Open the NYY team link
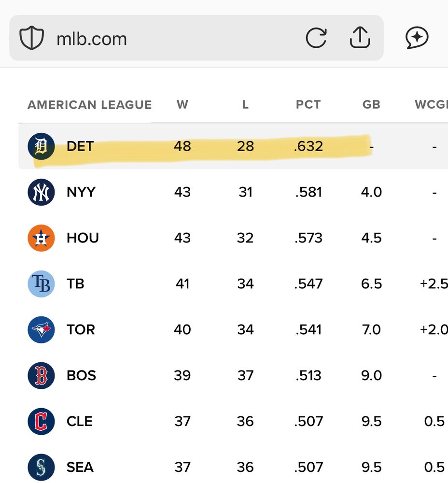448x483 pixels. tap(81, 192)
